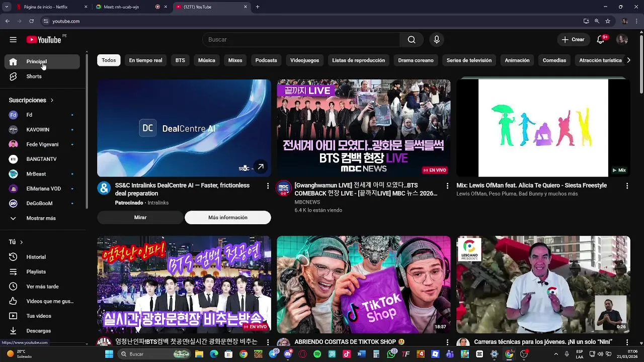This screenshot has height=362, width=644.
Task: Open options for SS&C Intralinks ad
Action: coord(268,186)
